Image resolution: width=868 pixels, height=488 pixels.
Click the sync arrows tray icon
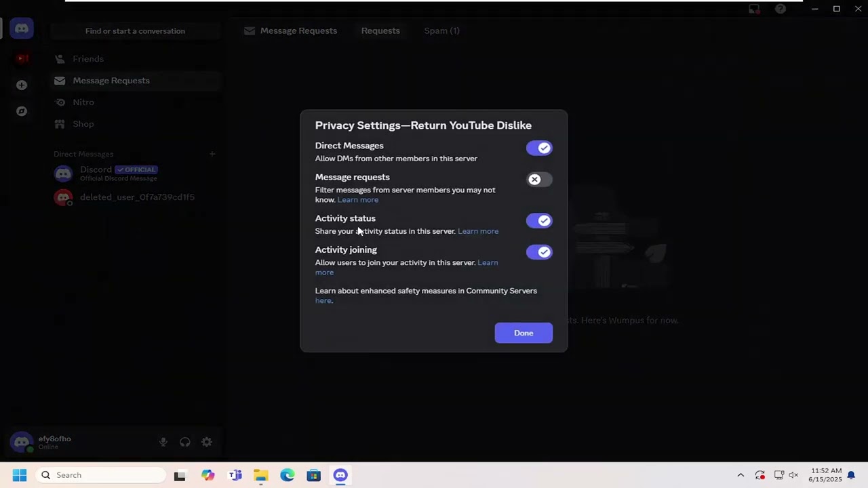760,475
